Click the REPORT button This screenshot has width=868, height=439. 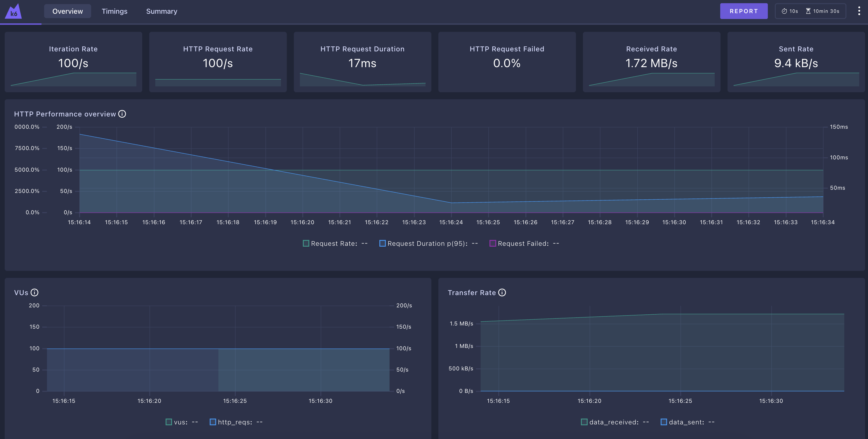[x=744, y=11]
